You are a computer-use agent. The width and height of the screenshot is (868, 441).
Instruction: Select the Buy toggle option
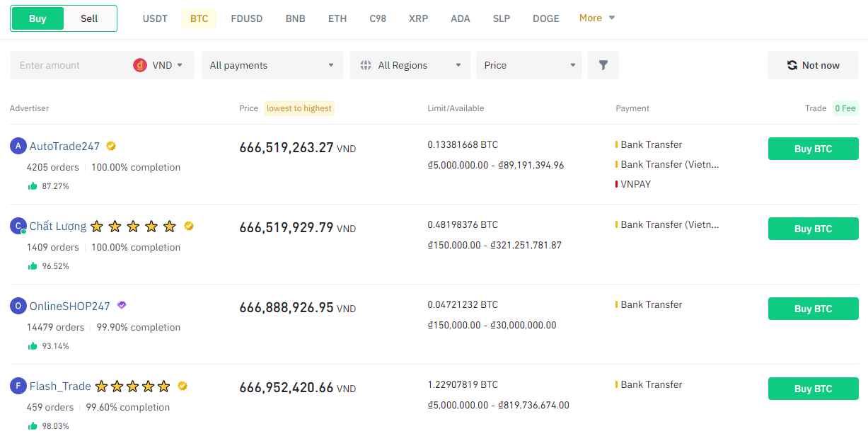coord(37,18)
